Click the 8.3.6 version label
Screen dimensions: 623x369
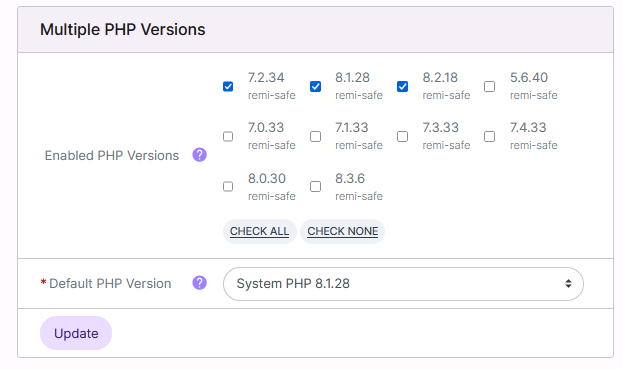point(350,178)
